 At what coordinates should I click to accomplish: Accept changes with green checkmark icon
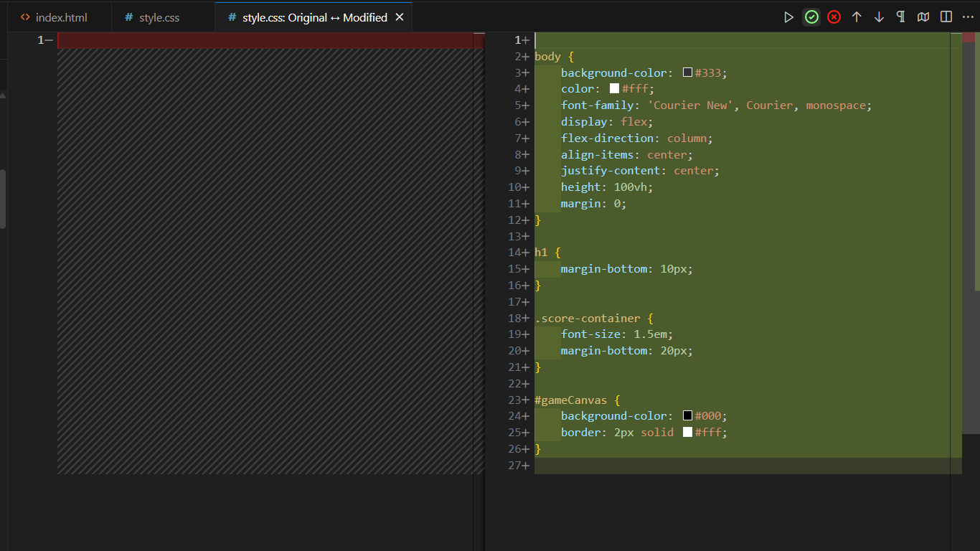pos(811,17)
